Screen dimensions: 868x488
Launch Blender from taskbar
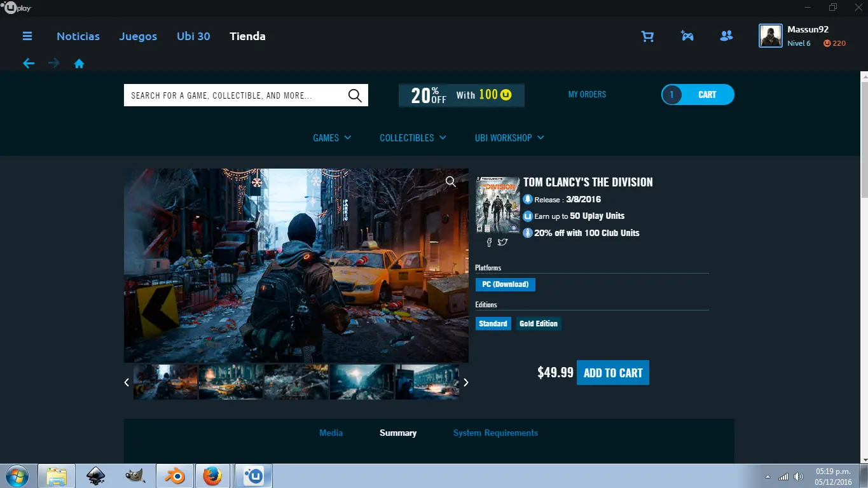point(174,476)
